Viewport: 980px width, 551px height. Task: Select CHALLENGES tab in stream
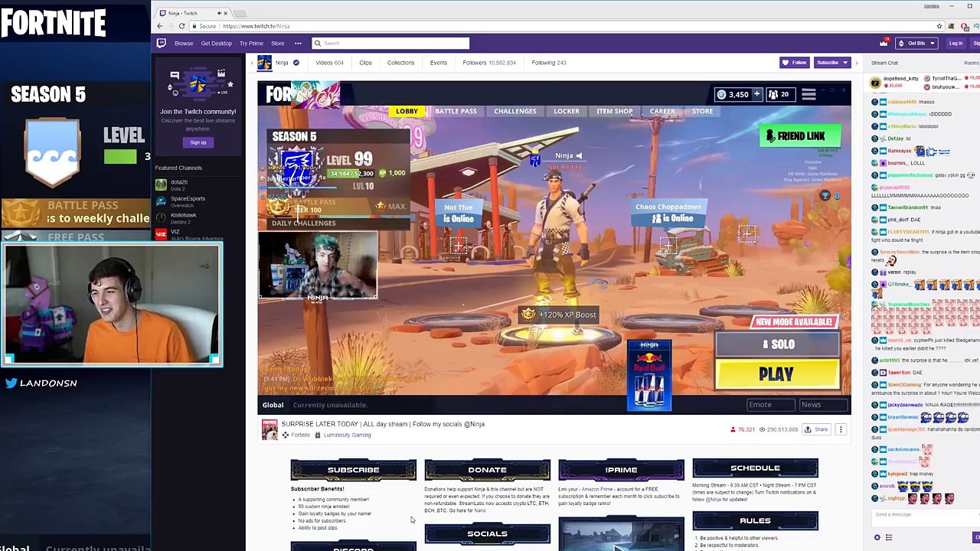(514, 112)
